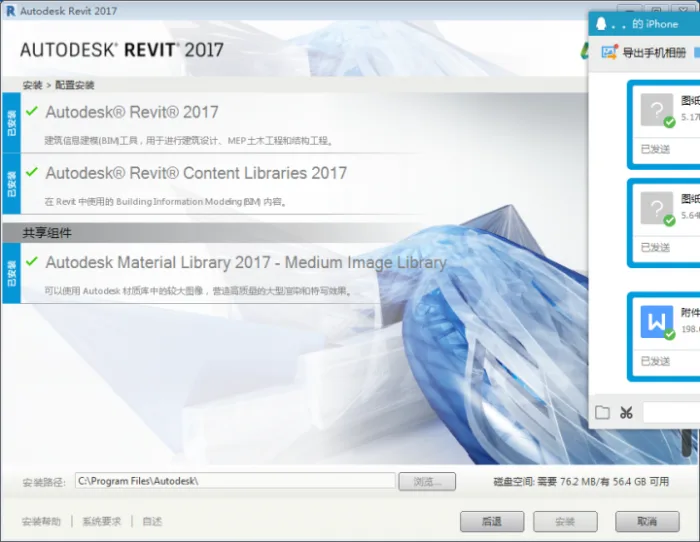
Task: Click the 取消 cancel button
Action: (x=647, y=521)
